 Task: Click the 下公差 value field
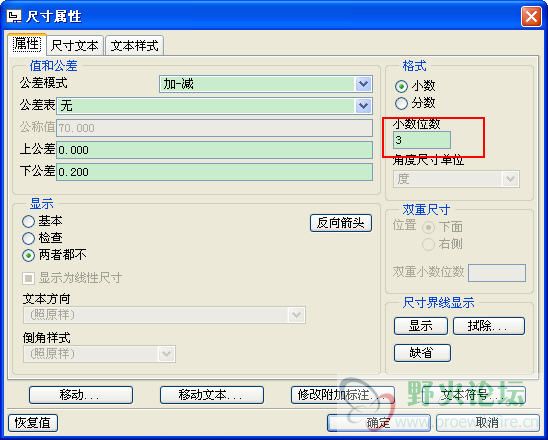pyautogui.click(x=214, y=172)
